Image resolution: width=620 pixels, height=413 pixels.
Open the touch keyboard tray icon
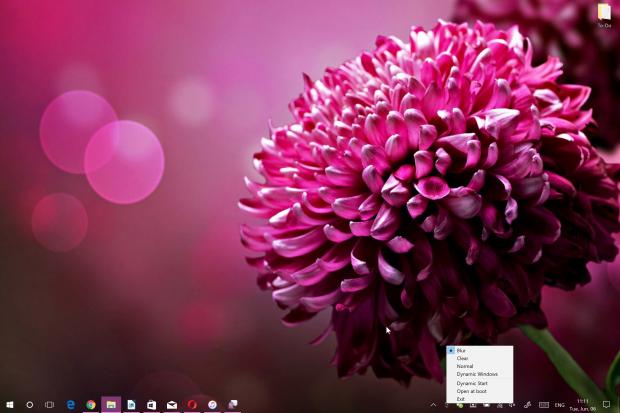(x=544, y=405)
